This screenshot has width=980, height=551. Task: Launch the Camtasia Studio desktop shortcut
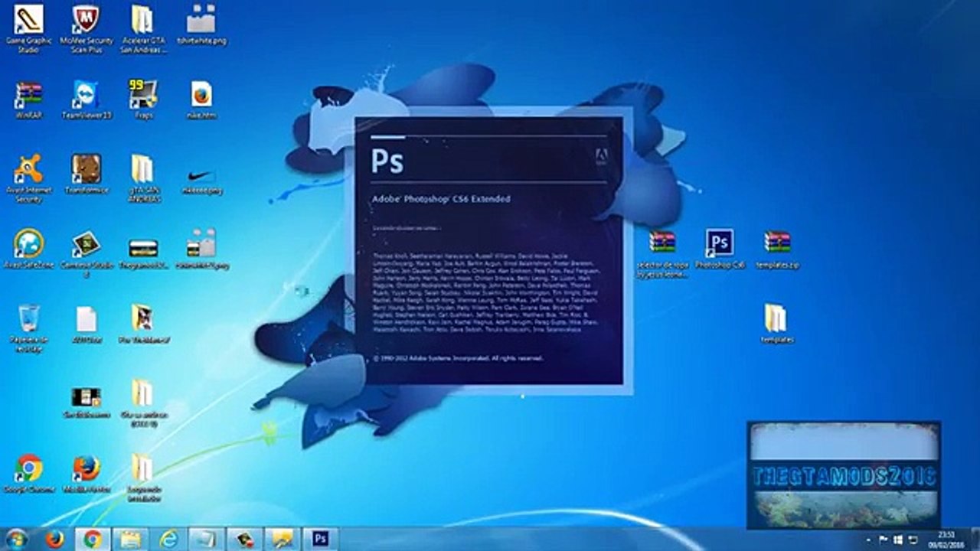[86, 254]
